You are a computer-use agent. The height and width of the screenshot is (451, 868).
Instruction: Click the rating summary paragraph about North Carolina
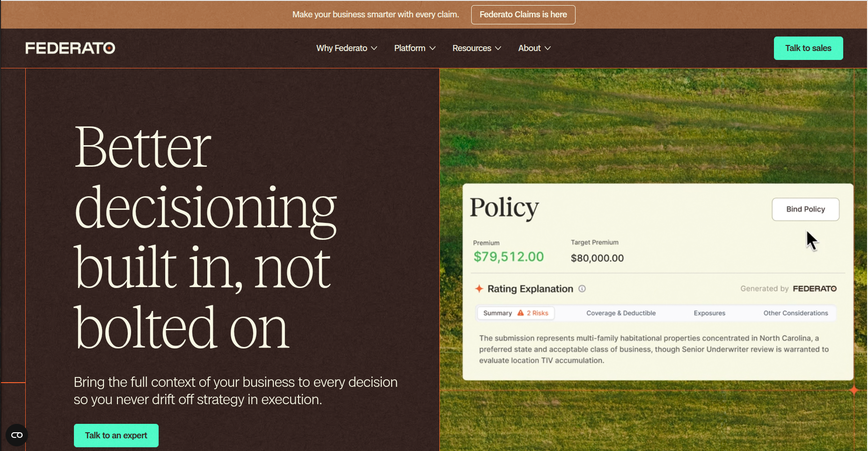pos(654,349)
